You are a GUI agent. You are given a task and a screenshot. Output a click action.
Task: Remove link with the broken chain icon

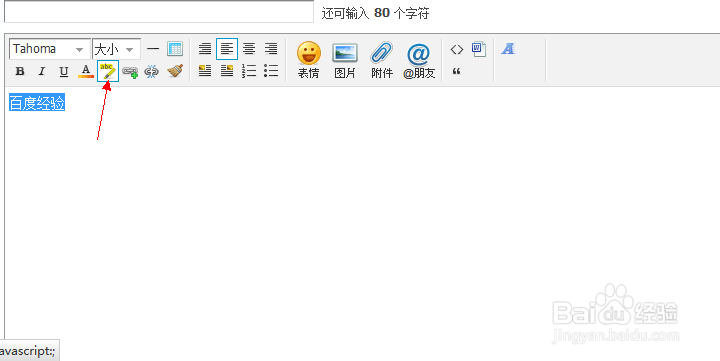tap(152, 71)
